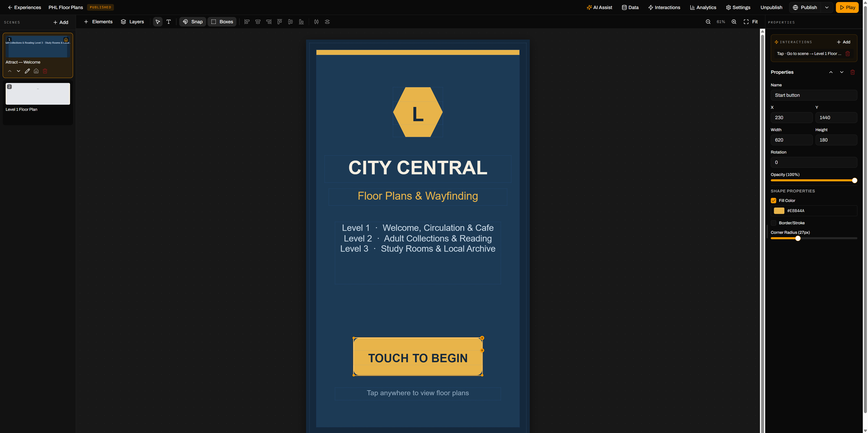Add a new scene

point(61,23)
